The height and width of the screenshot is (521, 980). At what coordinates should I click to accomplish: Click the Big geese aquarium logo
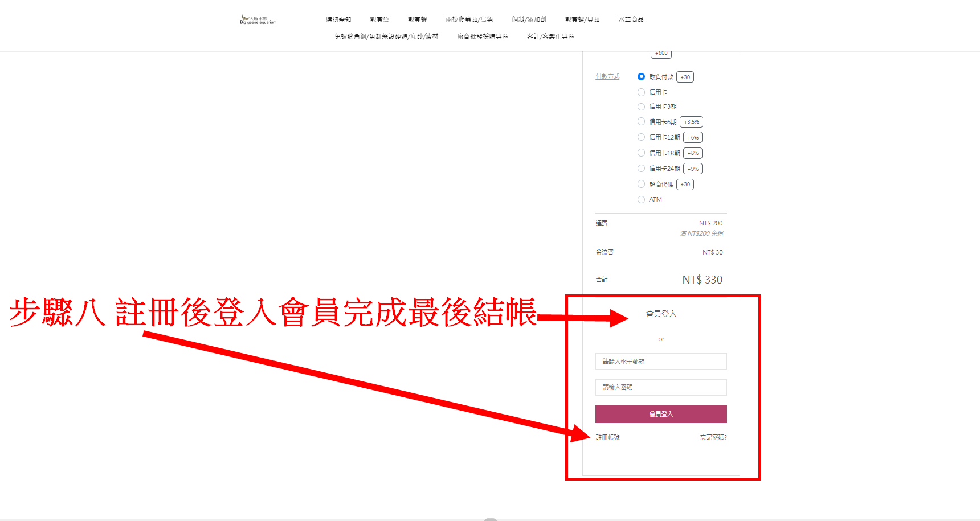click(258, 20)
